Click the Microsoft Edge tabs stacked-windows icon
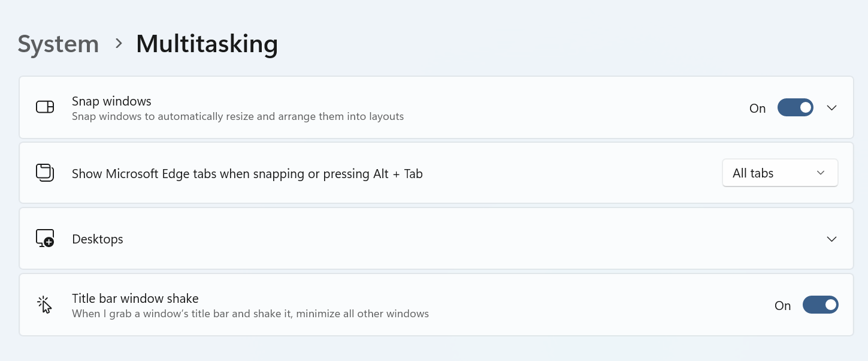The height and width of the screenshot is (361, 868). [x=44, y=173]
